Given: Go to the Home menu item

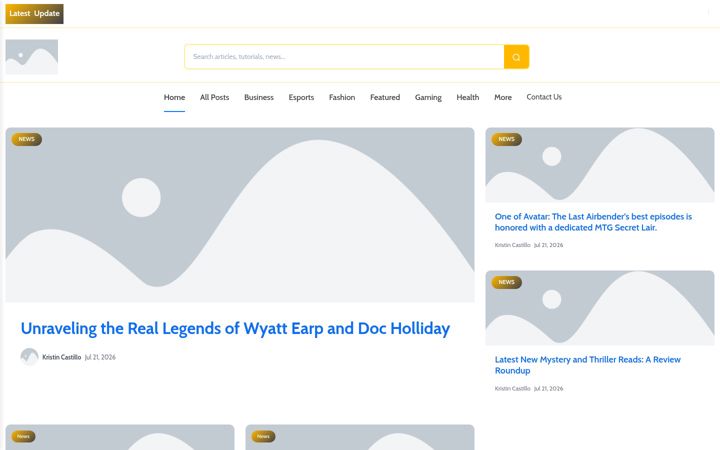Looking at the screenshot, I should click(x=174, y=97).
